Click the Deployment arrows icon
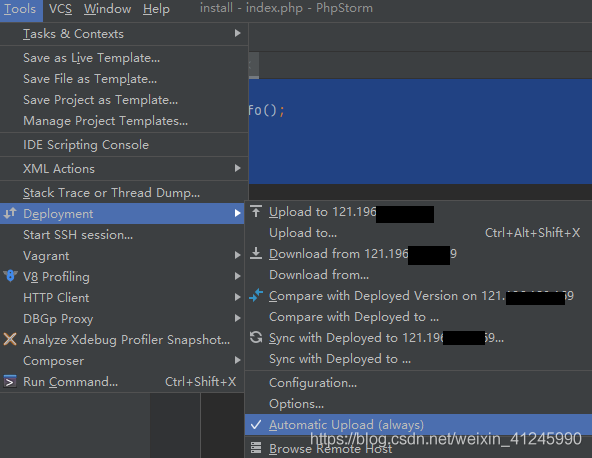592x458 pixels. 10,213
